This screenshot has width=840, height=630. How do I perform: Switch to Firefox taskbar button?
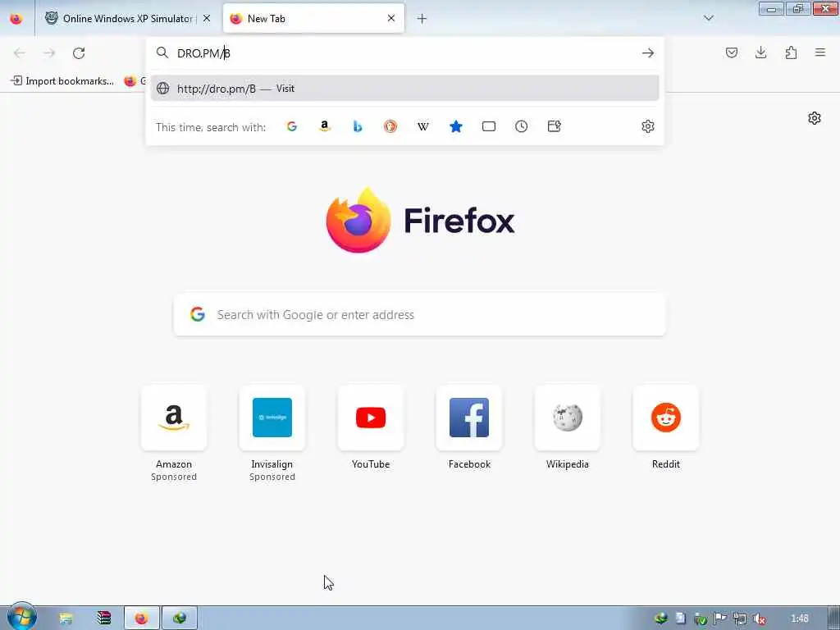142,619
